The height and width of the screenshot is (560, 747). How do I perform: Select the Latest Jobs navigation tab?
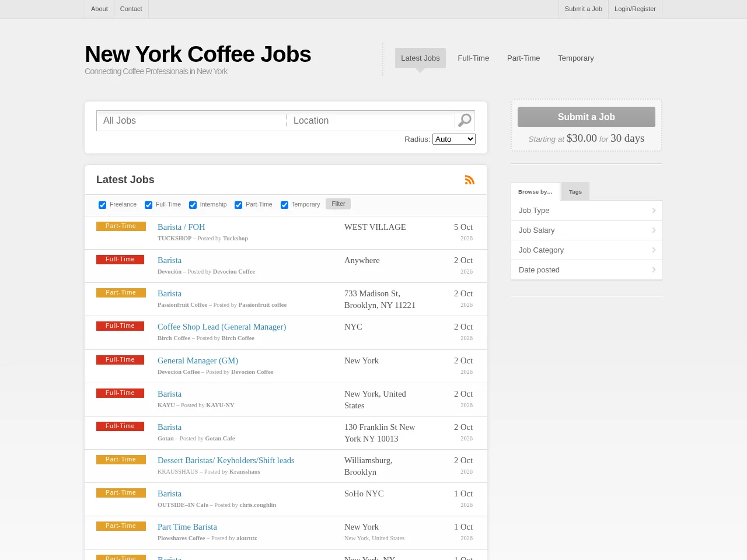click(x=420, y=58)
